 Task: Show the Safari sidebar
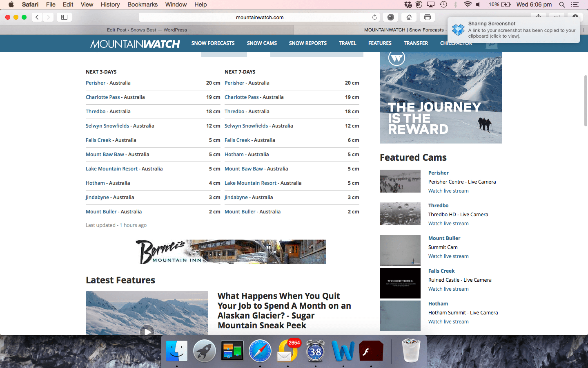click(x=64, y=17)
